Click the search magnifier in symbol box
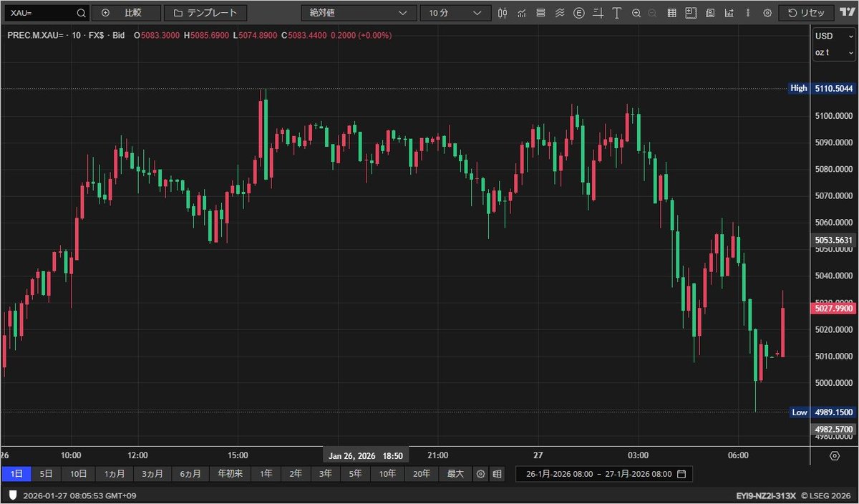This screenshot has width=859, height=504. [x=81, y=13]
